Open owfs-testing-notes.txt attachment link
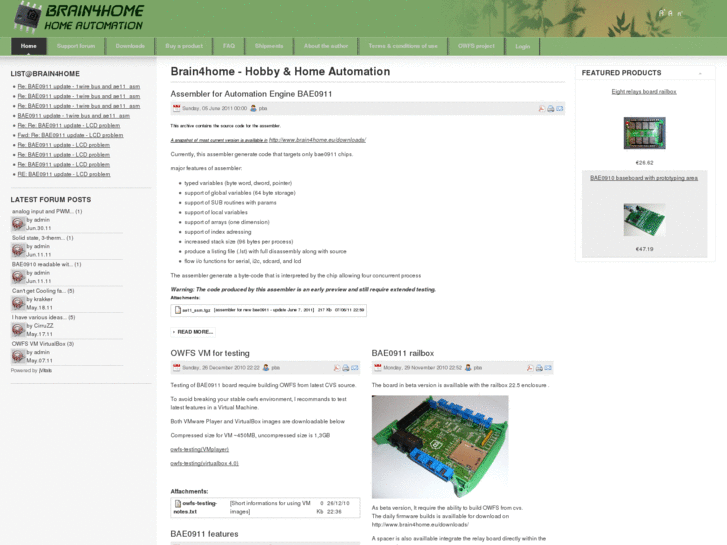The width and height of the screenshot is (727, 545). 196,507
